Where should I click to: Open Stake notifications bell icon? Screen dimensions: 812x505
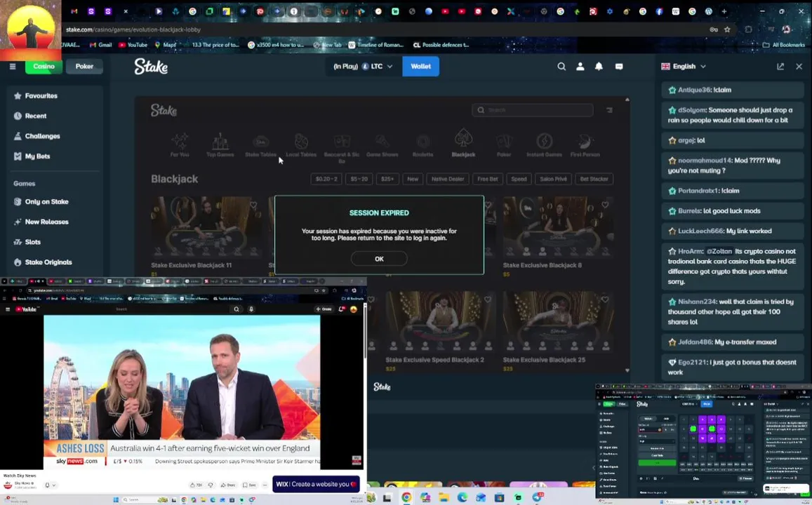click(599, 66)
